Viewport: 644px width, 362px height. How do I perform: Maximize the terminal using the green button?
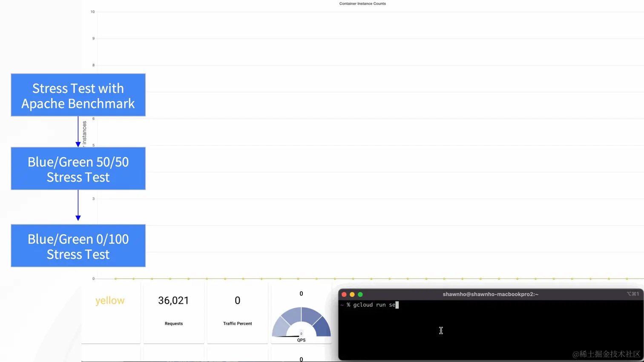click(360, 294)
